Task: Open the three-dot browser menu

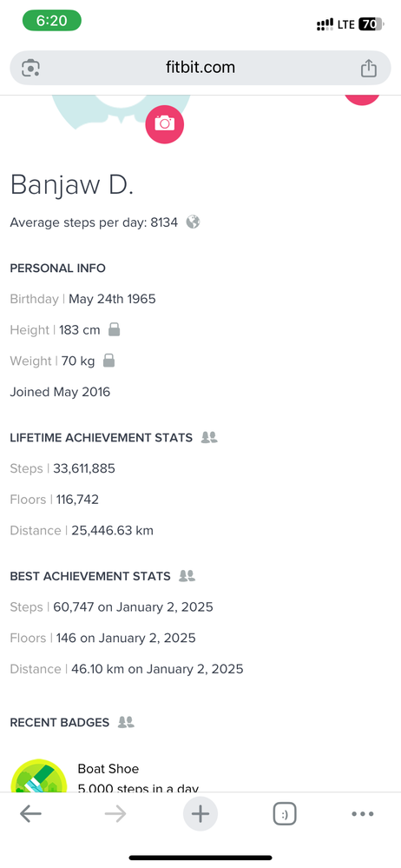Action: click(363, 814)
